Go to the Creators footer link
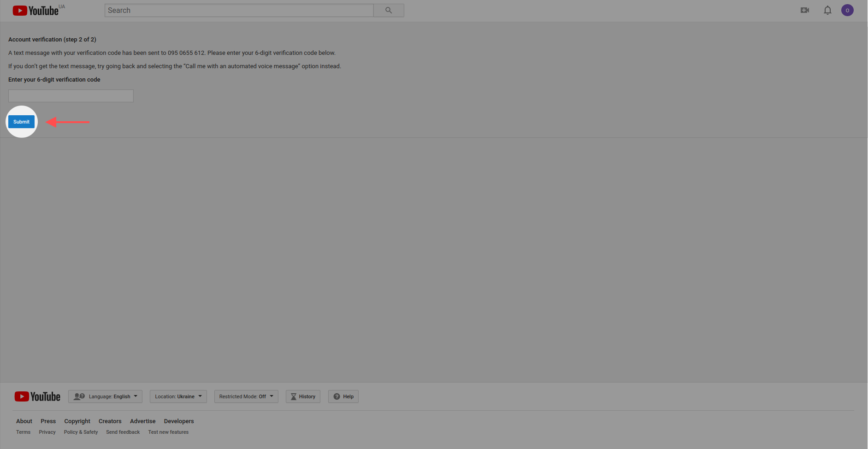This screenshot has height=449, width=868. 110,421
